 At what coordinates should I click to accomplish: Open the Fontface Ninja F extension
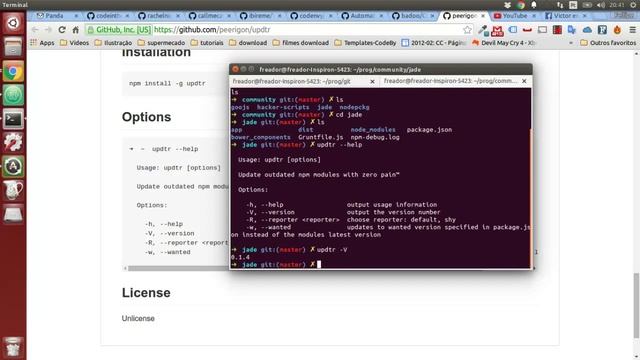602,30
